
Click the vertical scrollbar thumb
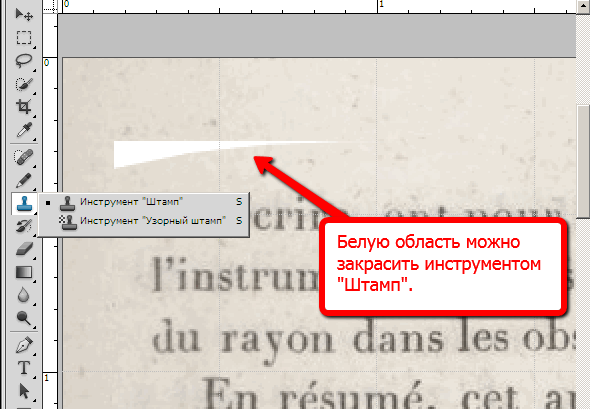(583, 162)
